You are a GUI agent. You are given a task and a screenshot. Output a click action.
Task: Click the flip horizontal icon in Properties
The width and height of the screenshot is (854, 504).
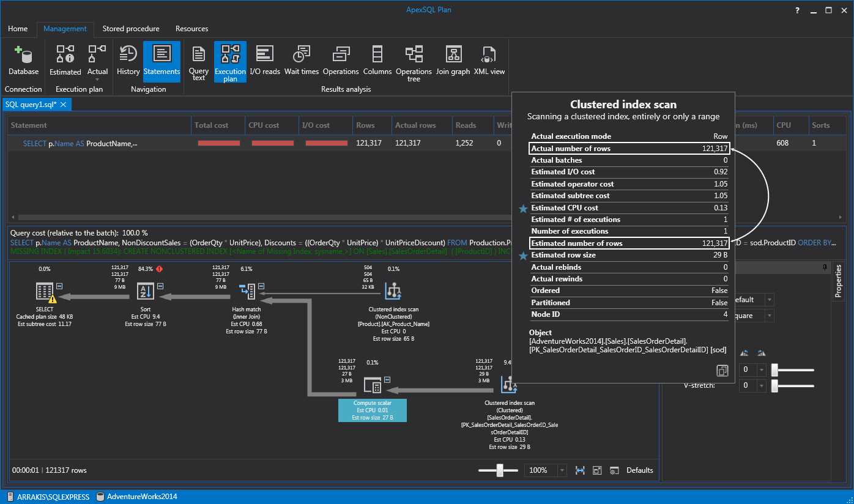[744, 353]
